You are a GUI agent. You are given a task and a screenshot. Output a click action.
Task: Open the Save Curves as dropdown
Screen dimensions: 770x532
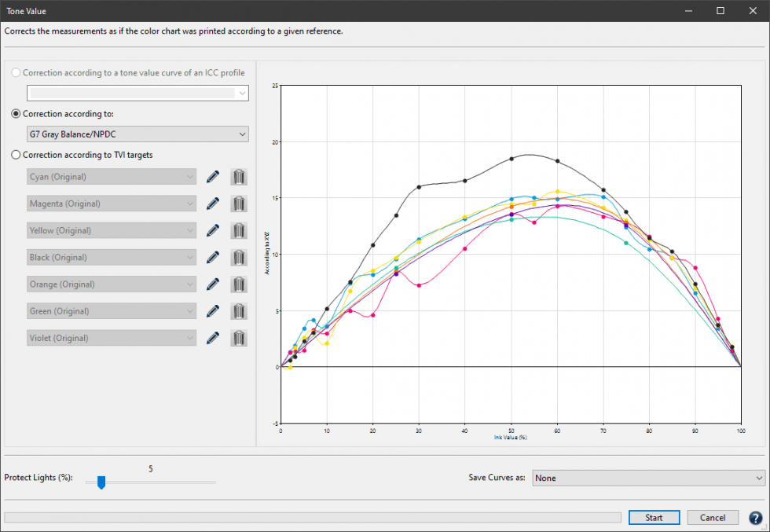coord(648,477)
